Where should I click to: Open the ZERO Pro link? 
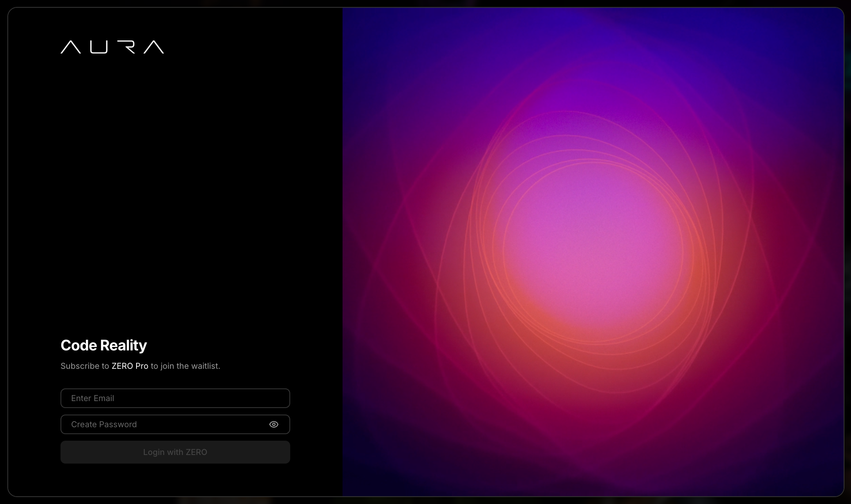pyautogui.click(x=130, y=366)
